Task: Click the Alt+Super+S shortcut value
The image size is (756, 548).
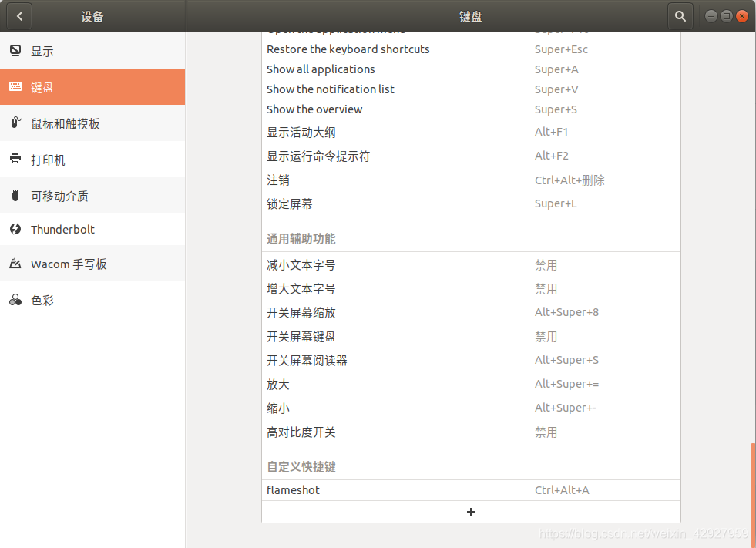Action: tap(566, 361)
